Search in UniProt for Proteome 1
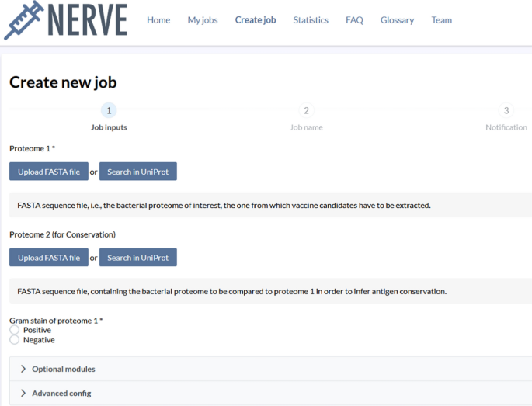The width and height of the screenshot is (532, 406). pyautogui.click(x=138, y=172)
